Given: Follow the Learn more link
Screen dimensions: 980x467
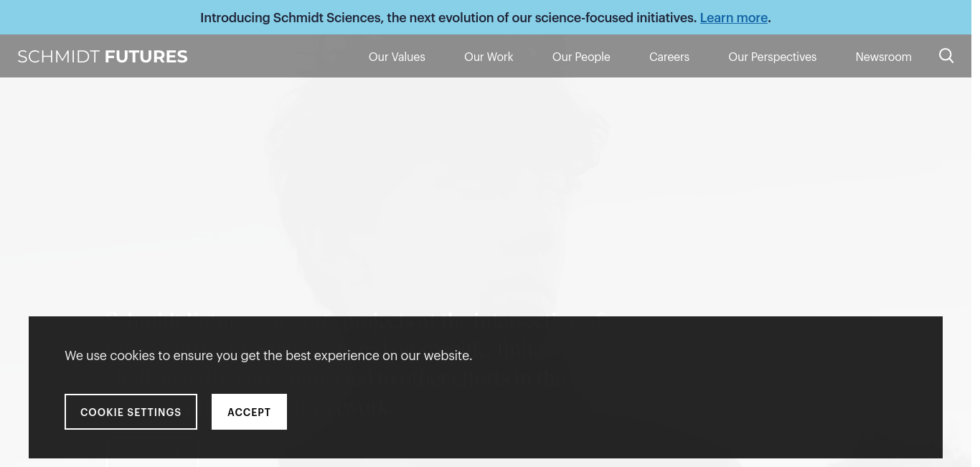Looking at the screenshot, I should pyautogui.click(x=734, y=18).
